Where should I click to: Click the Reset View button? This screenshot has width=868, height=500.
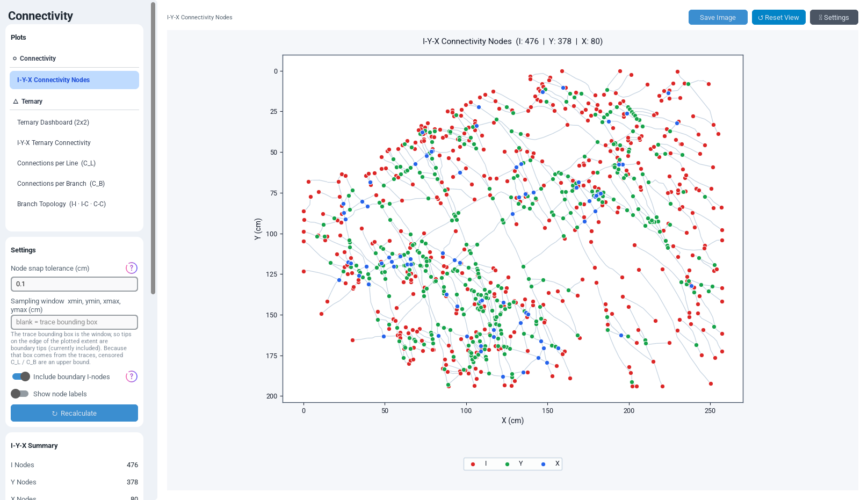pyautogui.click(x=779, y=17)
